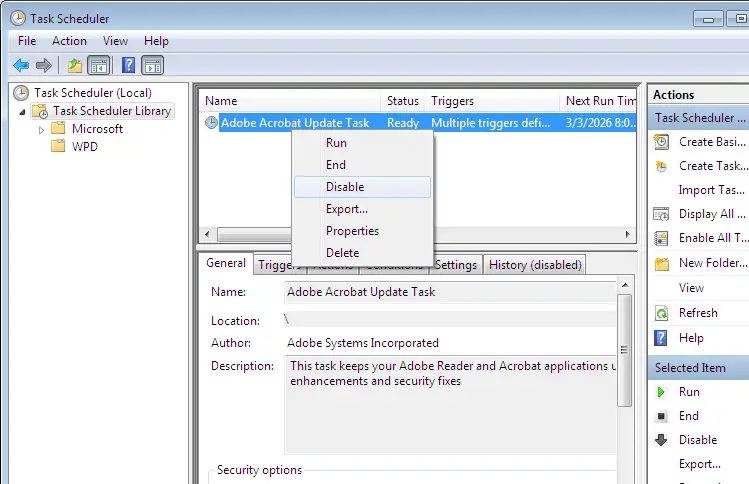The height and width of the screenshot is (484, 749).
Task: Click the task list horizontal scrollbar right arrow
Action: (628, 235)
